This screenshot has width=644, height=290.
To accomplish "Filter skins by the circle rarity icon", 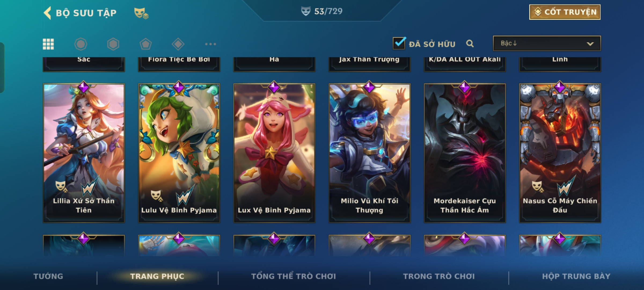I will tap(81, 44).
